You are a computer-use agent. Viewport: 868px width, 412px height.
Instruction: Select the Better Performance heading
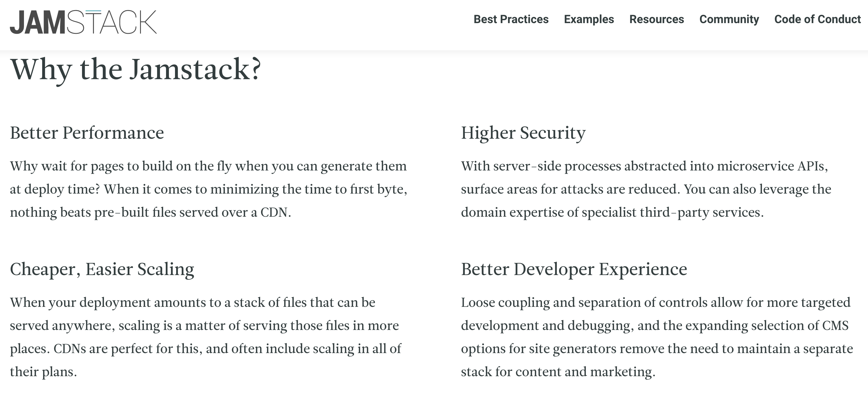[x=87, y=133]
